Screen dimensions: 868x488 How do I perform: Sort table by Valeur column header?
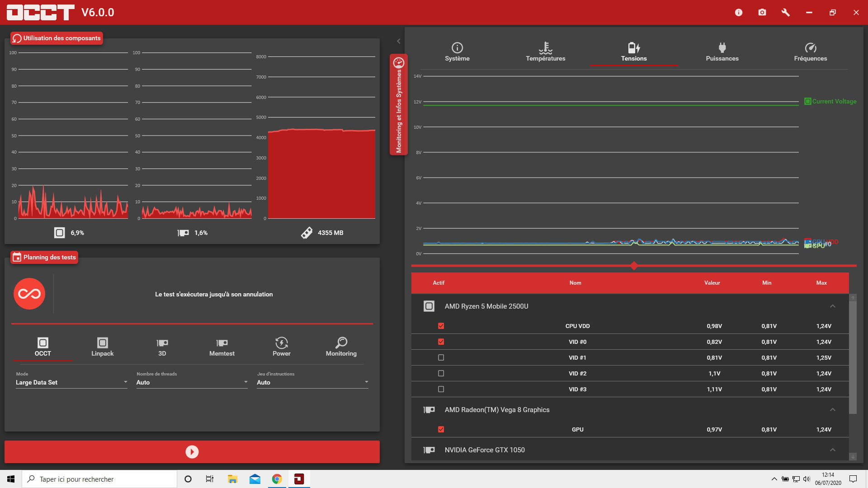tap(712, 283)
